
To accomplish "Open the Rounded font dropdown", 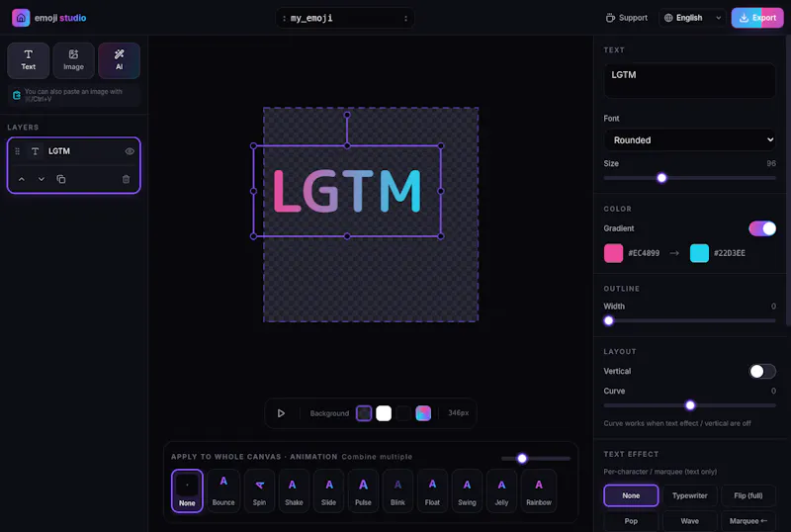I will pos(689,140).
